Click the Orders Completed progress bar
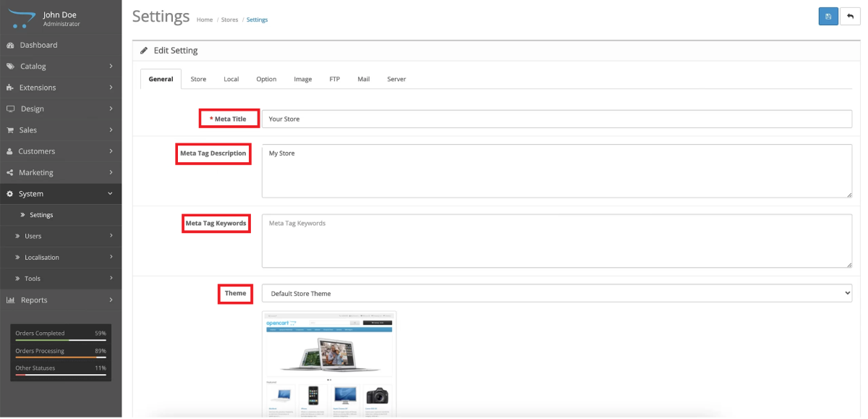The height and width of the screenshot is (419, 868). (61, 339)
